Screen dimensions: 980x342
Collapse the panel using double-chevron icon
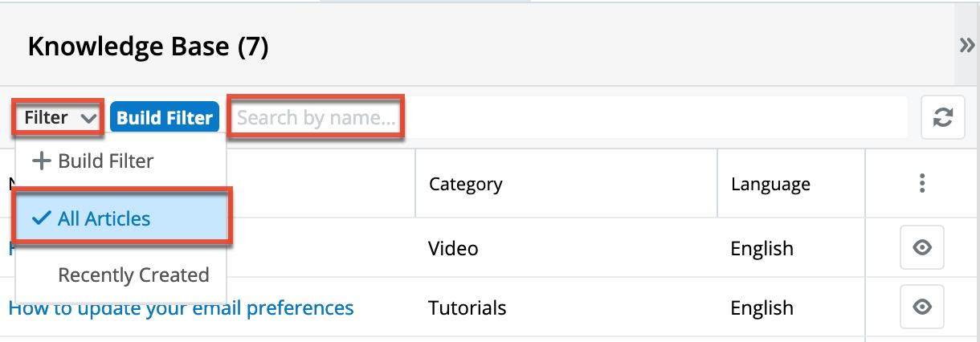(967, 46)
